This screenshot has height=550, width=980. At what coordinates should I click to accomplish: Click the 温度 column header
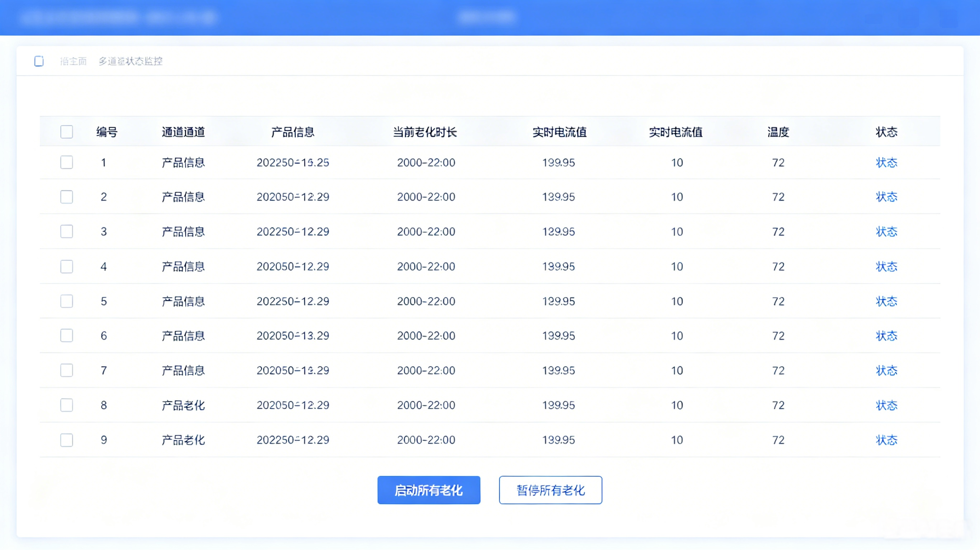tap(778, 132)
